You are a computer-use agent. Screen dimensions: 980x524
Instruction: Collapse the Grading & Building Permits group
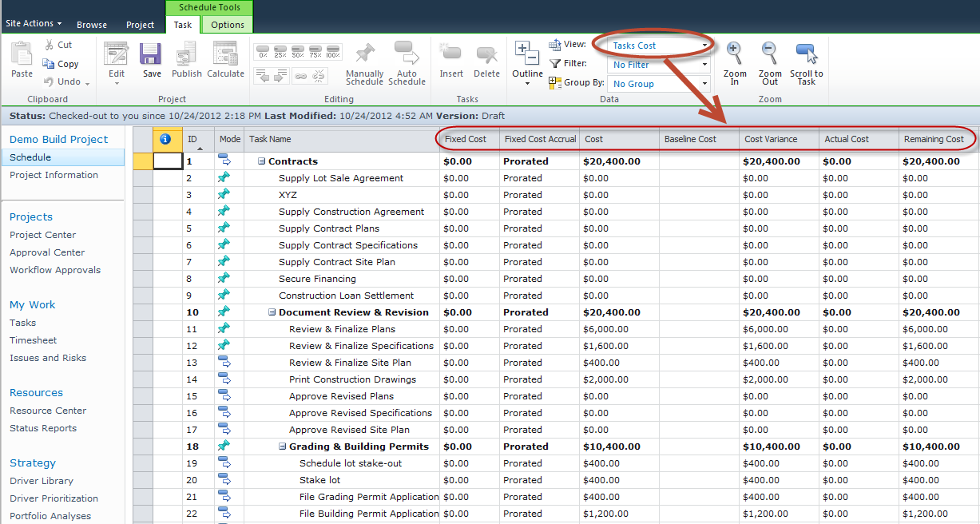[282, 447]
